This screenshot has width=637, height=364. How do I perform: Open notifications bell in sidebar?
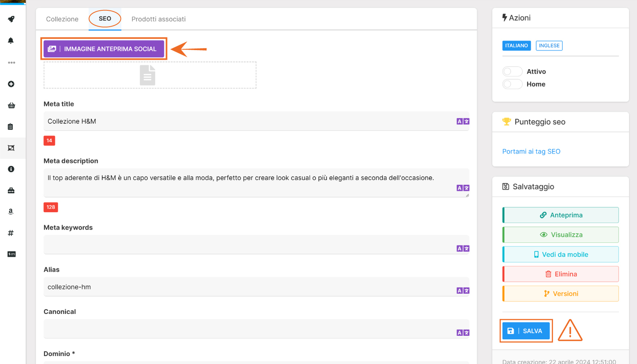11,41
